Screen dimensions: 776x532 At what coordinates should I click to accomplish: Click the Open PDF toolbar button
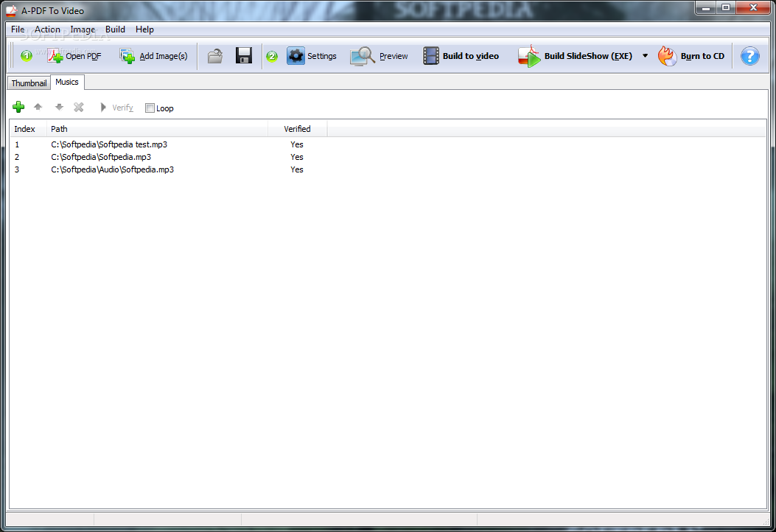pyautogui.click(x=74, y=56)
